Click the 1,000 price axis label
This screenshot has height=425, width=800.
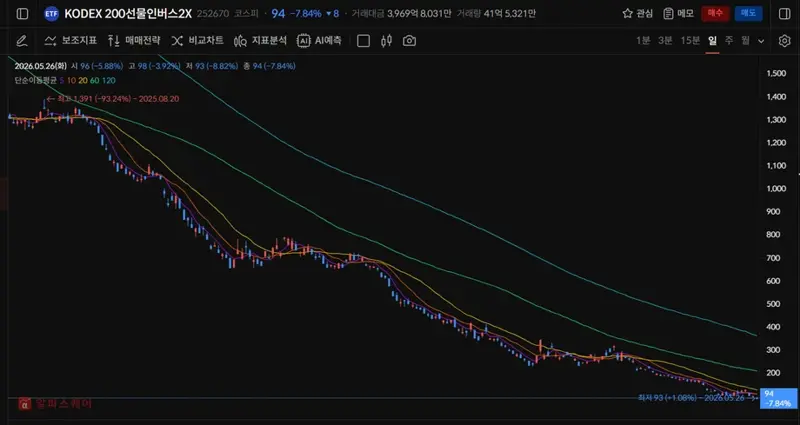[776, 188]
